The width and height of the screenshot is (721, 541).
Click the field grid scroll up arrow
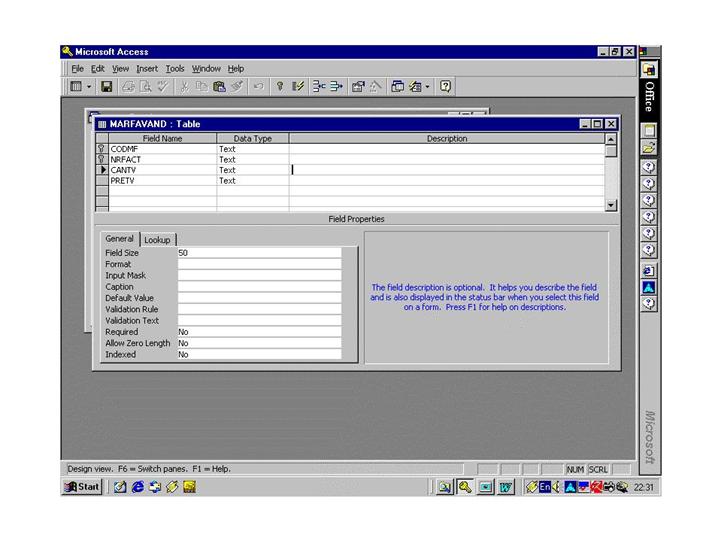611,139
